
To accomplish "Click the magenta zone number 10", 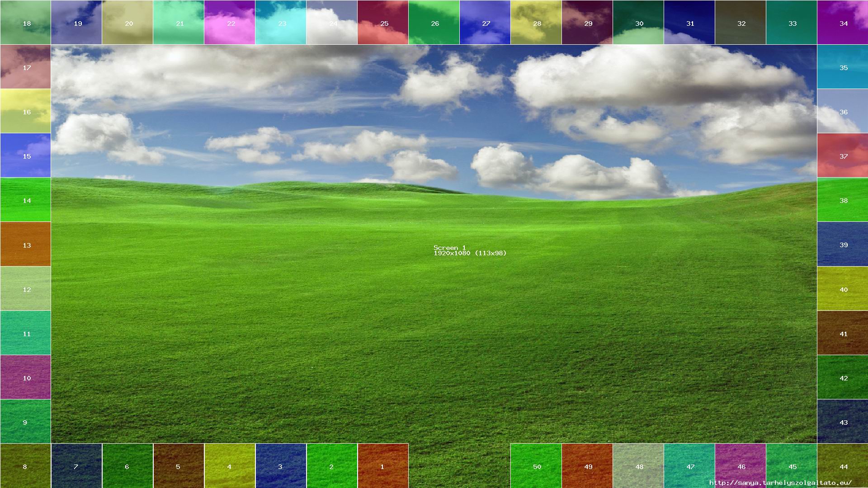I will 25,377.
